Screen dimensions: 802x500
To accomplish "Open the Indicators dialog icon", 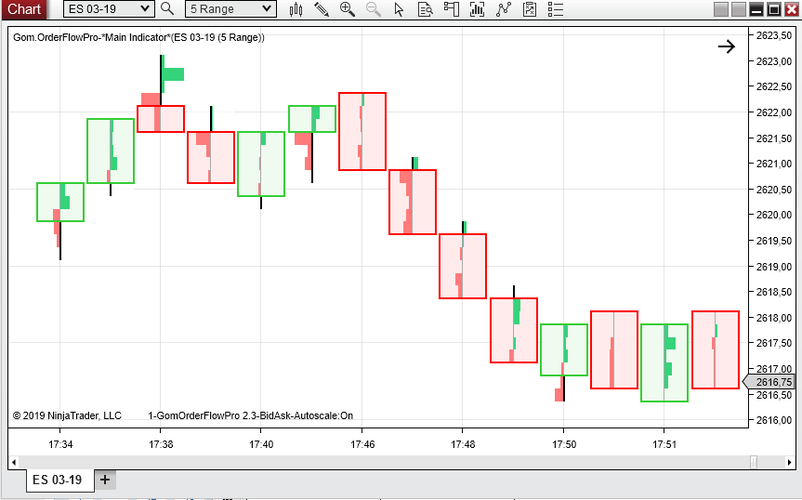I will pos(503,9).
